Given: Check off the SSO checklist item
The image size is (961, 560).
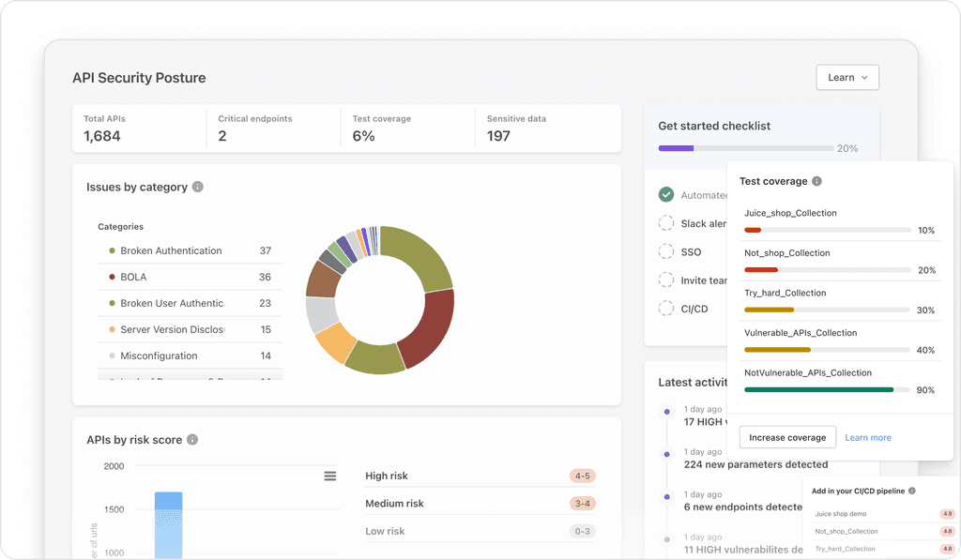Looking at the screenshot, I should [x=665, y=251].
